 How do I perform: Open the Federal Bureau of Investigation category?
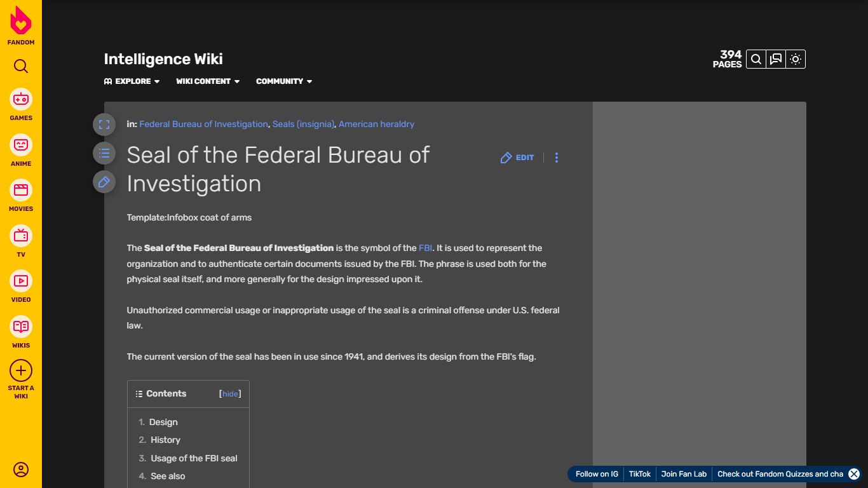(203, 124)
